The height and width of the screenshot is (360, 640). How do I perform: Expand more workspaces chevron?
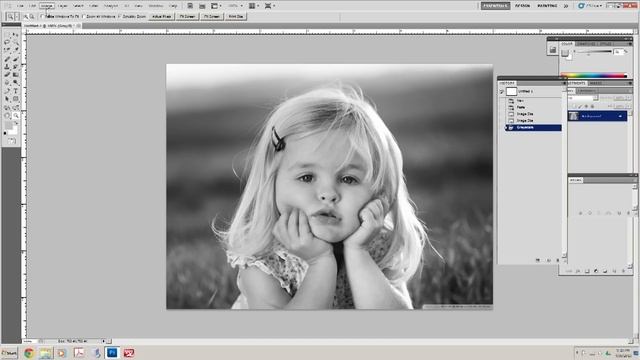(x=566, y=6)
